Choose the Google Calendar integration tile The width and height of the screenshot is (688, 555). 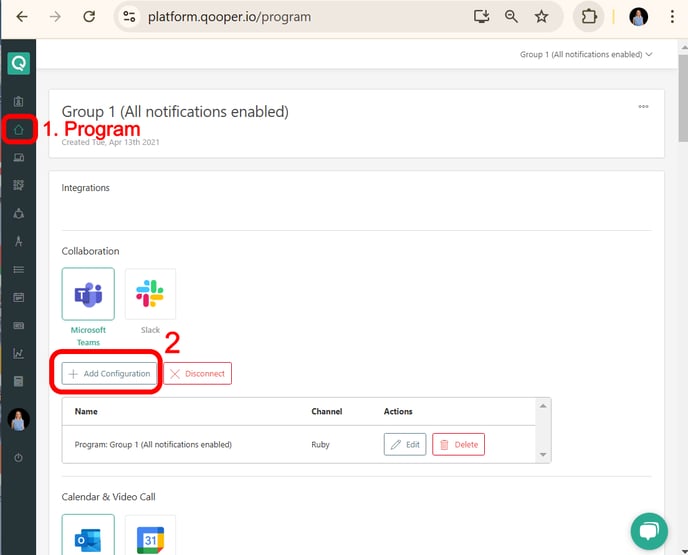[150, 535]
